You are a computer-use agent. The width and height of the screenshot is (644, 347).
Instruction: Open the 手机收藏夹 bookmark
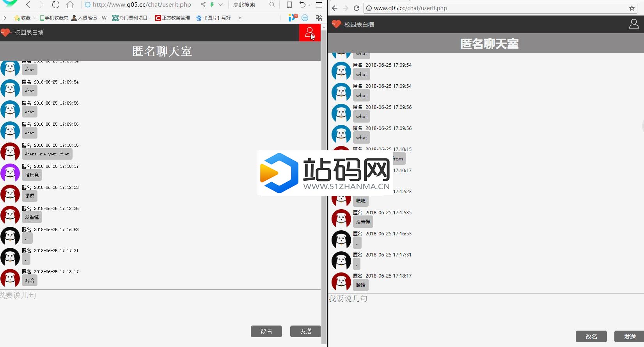[54, 18]
